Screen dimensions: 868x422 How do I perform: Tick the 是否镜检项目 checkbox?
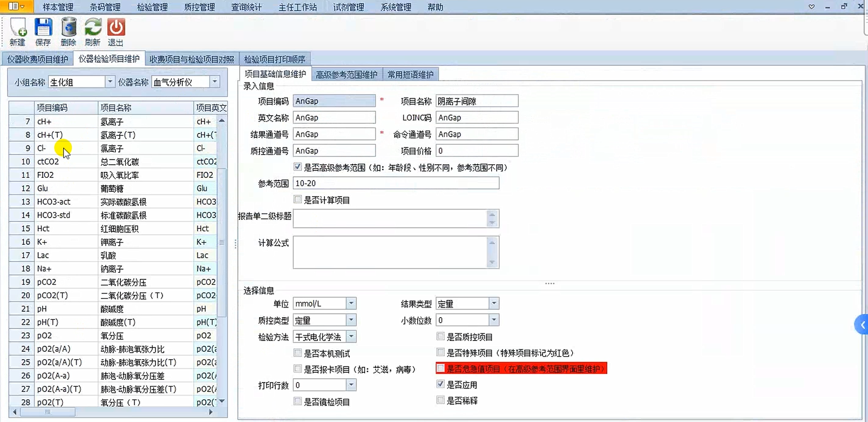click(298, 401)
